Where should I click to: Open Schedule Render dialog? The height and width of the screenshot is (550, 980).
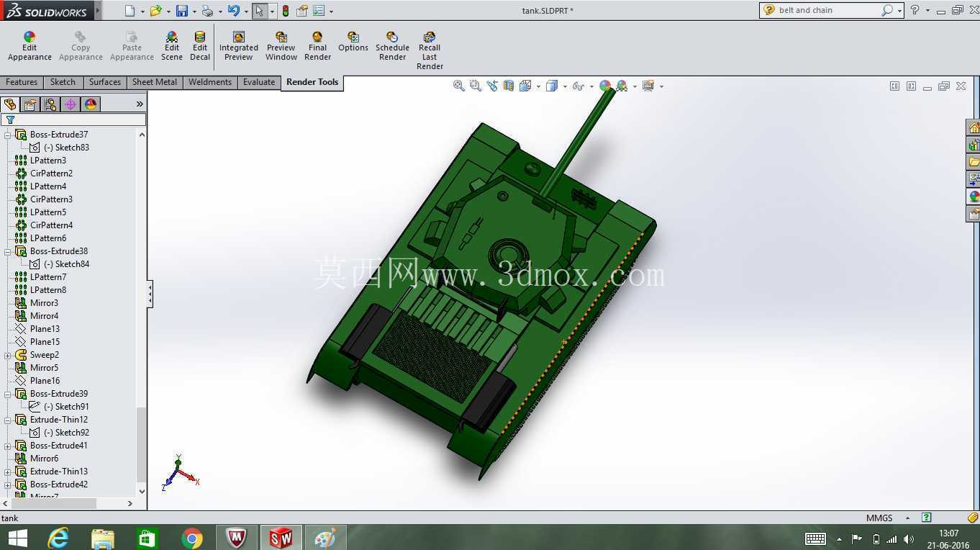point(392,46)
